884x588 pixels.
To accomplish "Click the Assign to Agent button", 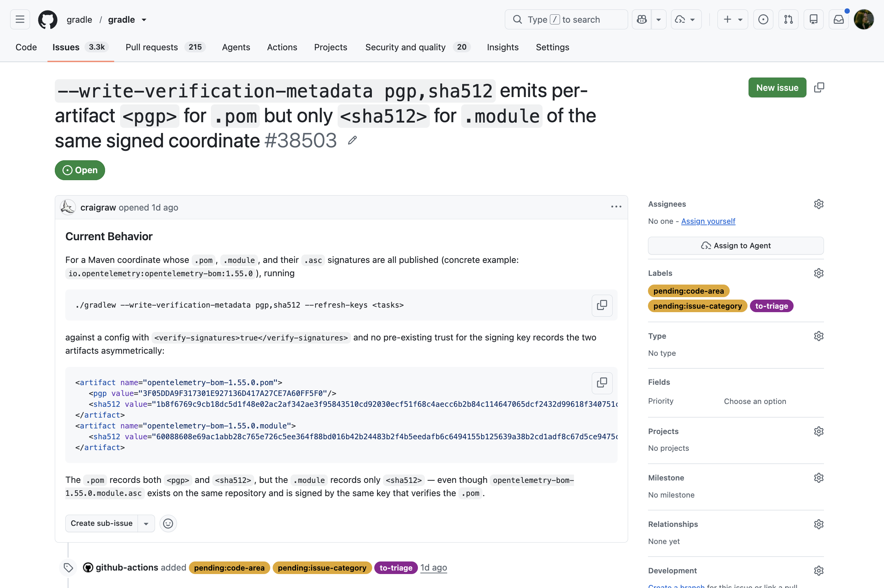I will (736, 245).
